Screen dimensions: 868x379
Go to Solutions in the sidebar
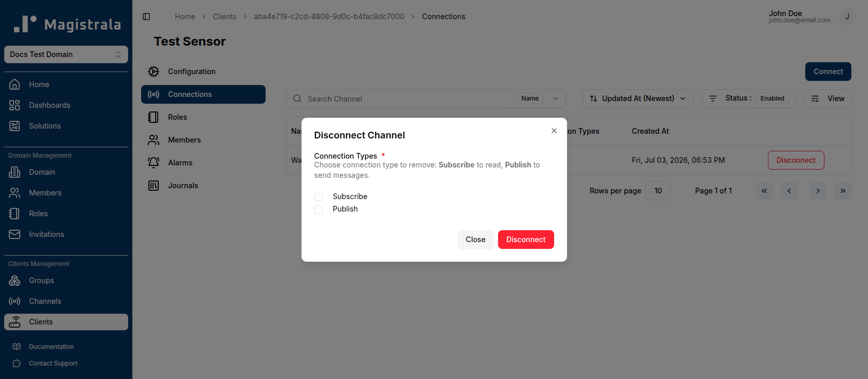(x=66, y=126)
